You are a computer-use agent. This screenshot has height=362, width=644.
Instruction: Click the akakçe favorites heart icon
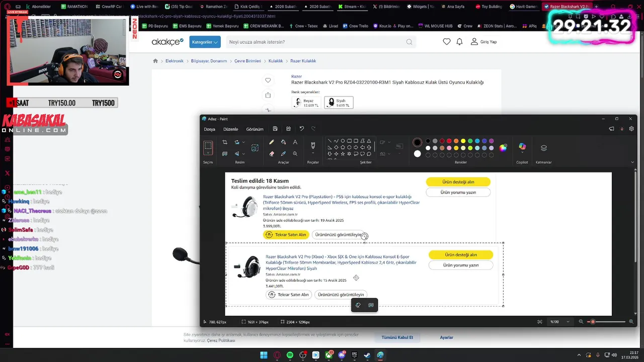click(447, 42)
